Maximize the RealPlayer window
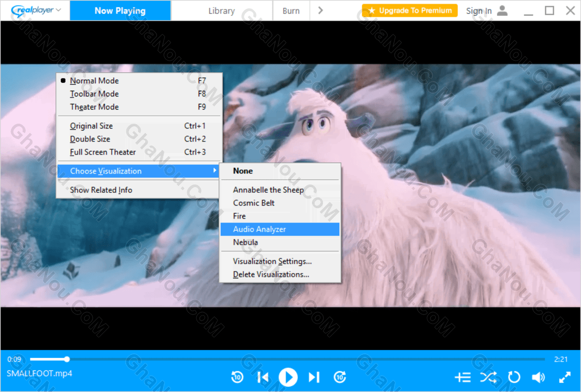Screen dimensions: 581x392 (550, 10)
